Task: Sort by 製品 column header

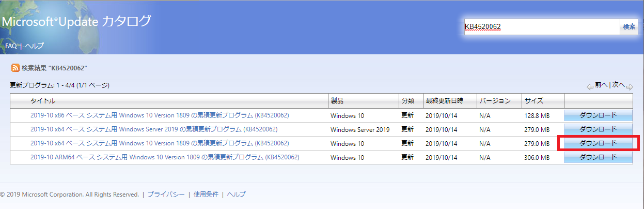Action: (337, 101)
